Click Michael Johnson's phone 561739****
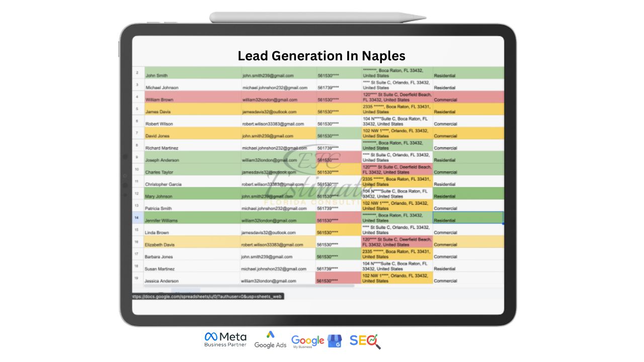 [x=339, y=85]
